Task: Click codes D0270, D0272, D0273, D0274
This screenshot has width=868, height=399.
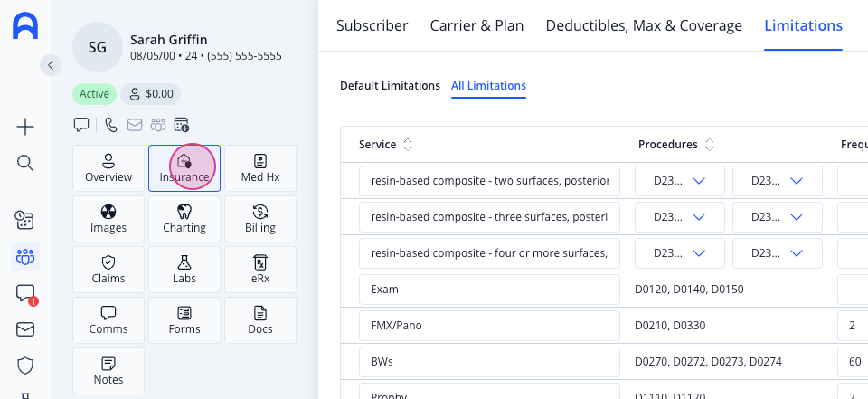Action: [709, 362]
